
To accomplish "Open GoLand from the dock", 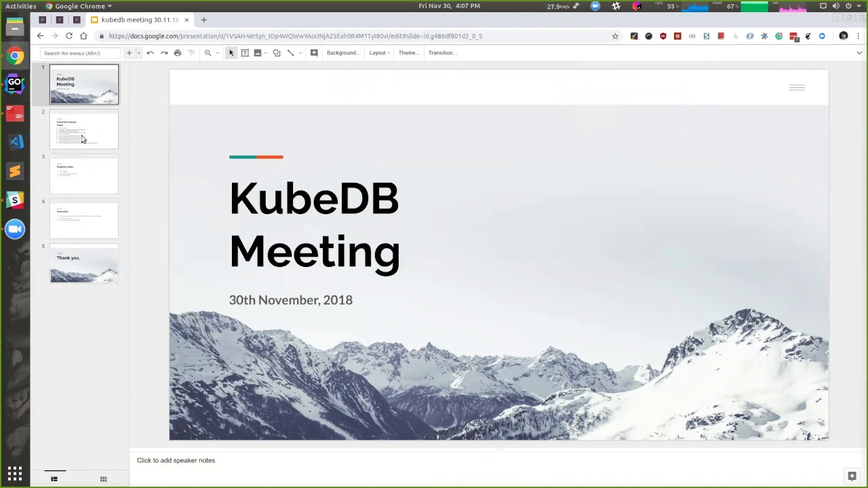I will (15, 85).
